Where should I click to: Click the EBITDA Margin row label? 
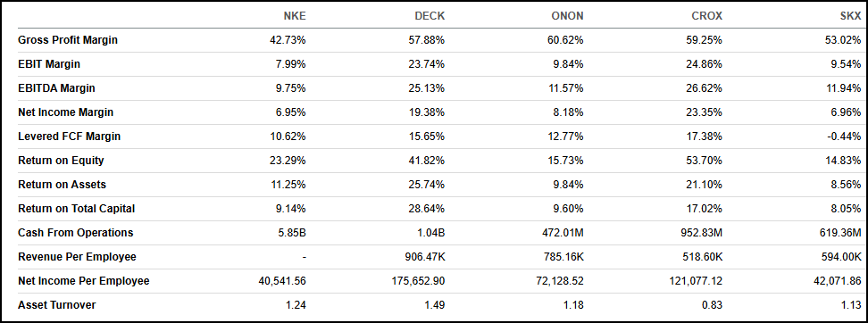point(56,88)
